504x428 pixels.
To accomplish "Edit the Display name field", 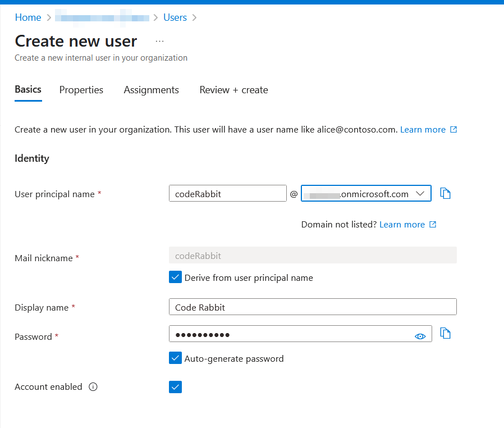I will (x=313, y=307).
